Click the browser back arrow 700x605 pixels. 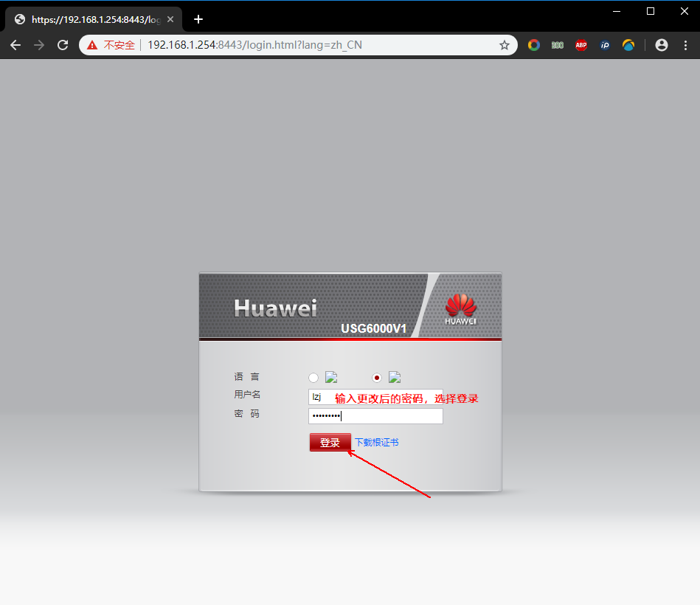pos(15,45)
